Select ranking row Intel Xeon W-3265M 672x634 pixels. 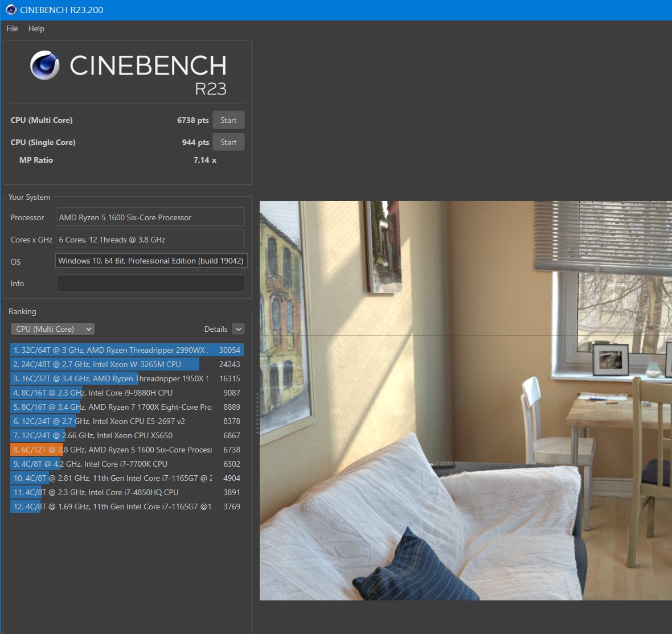127,364
